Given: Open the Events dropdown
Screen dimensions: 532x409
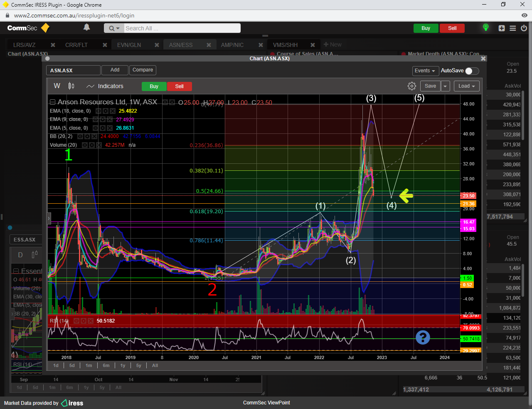Looking at the screenshot, I should (x=425, y=71).
